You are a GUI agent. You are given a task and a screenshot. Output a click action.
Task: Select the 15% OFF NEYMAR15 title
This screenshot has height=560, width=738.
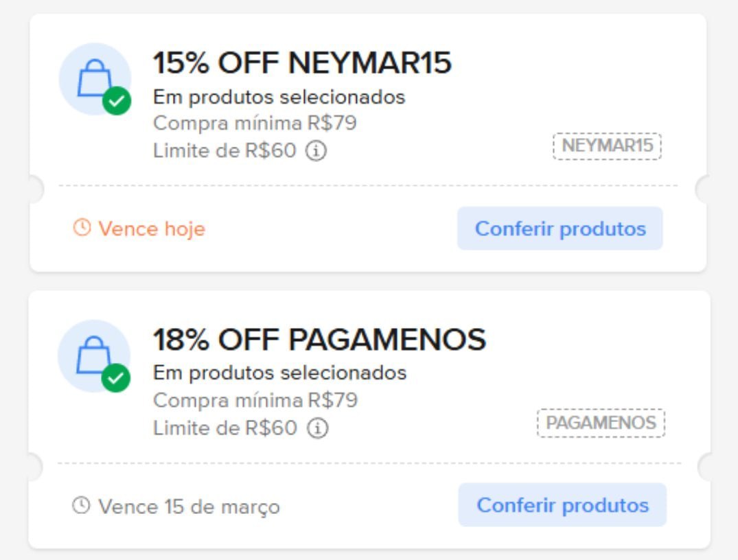point(301,63)
